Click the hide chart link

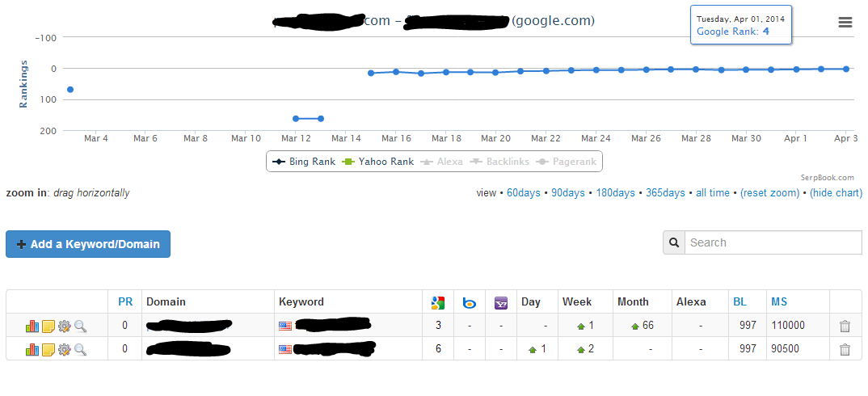(836, 193)
